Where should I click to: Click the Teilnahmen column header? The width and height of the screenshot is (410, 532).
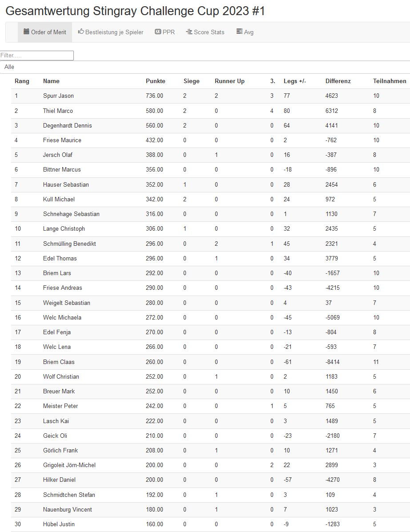coord(390,81)
